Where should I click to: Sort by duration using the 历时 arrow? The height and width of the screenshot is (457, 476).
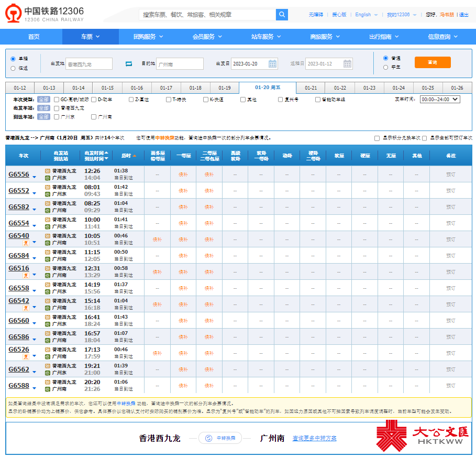134,156
